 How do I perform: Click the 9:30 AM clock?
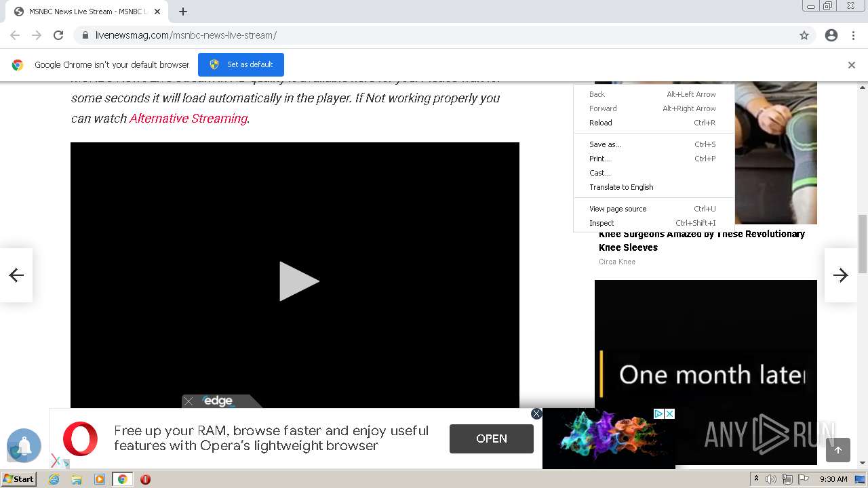coord(833,479)
